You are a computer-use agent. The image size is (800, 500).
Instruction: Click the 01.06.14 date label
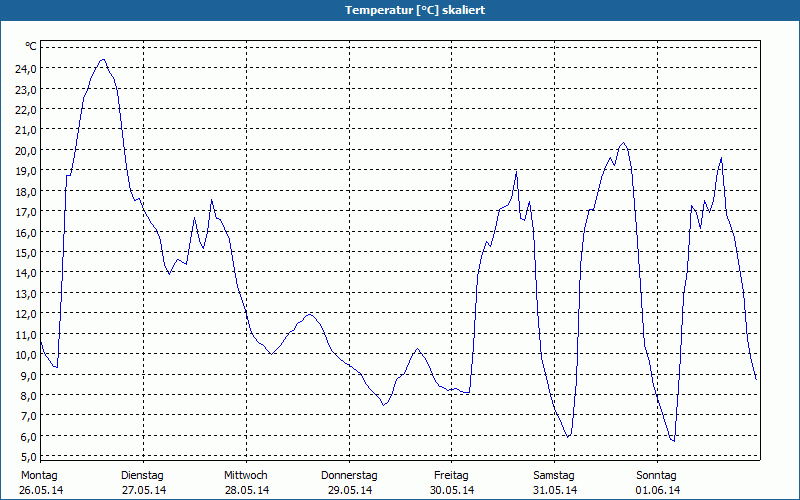pos(658,490)
